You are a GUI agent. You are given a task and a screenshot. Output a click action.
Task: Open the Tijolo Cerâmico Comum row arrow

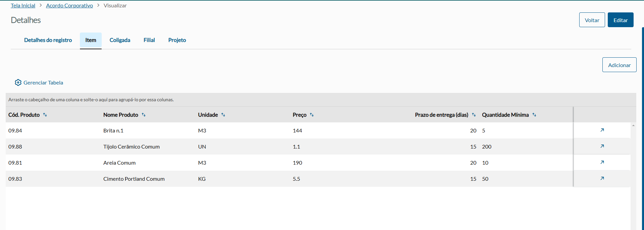coord(602,146)
